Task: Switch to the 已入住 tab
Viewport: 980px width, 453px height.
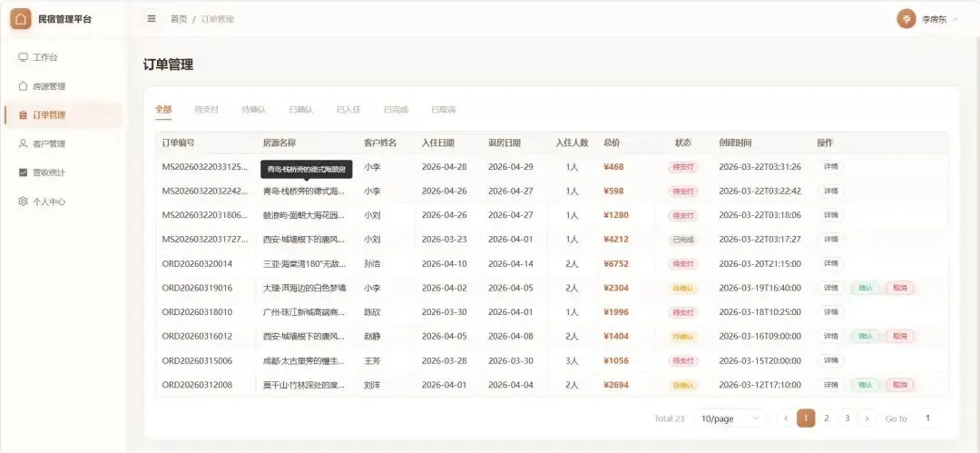Action: tap(348, 110)
